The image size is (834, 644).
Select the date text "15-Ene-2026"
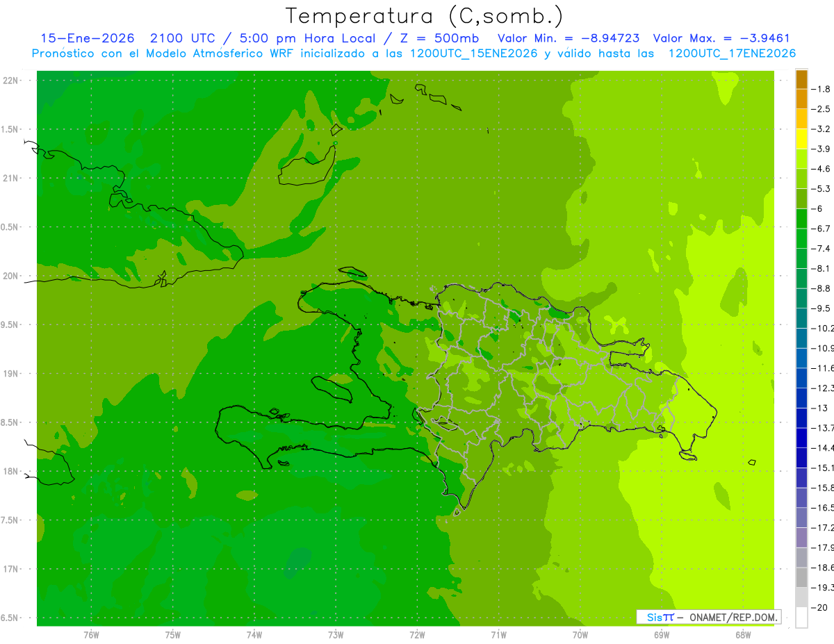[x=88, y=38]
